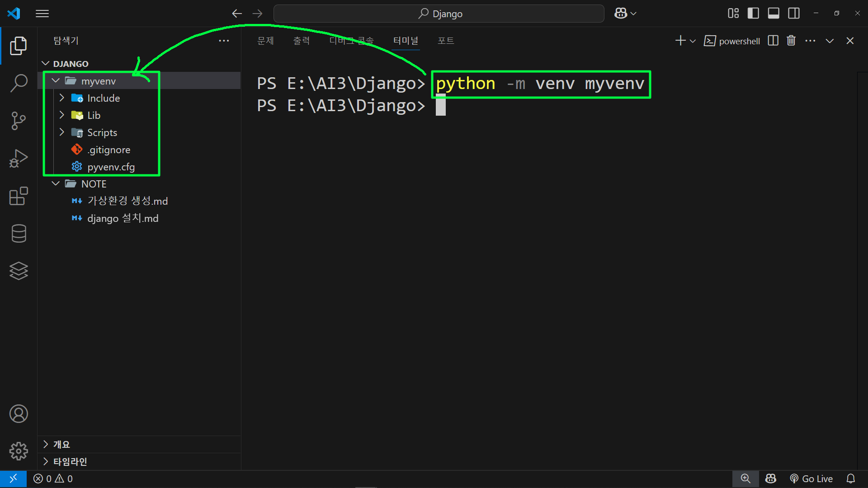The image size is (868, 488).
Task: Open new terminal profile dropdown arrow
Action: coord(693,41)
